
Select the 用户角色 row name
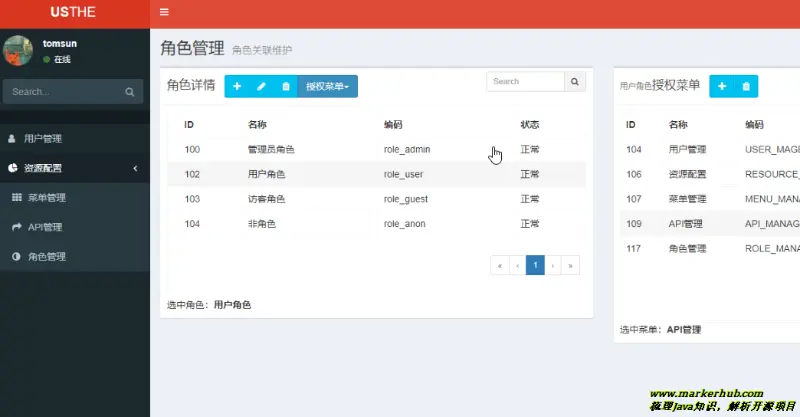click(x=266, y=174)
